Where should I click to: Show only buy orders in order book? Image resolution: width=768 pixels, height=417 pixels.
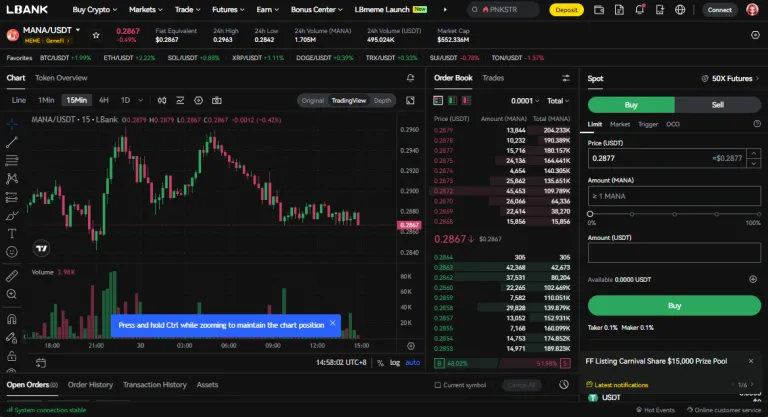tap(452, 100)
